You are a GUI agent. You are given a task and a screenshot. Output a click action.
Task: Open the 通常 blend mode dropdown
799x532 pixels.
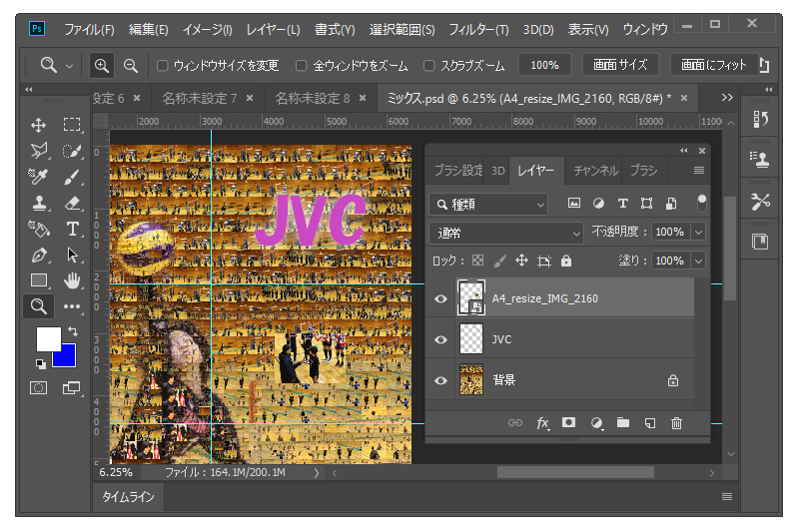pyautogui.click(x=506, y=234)
